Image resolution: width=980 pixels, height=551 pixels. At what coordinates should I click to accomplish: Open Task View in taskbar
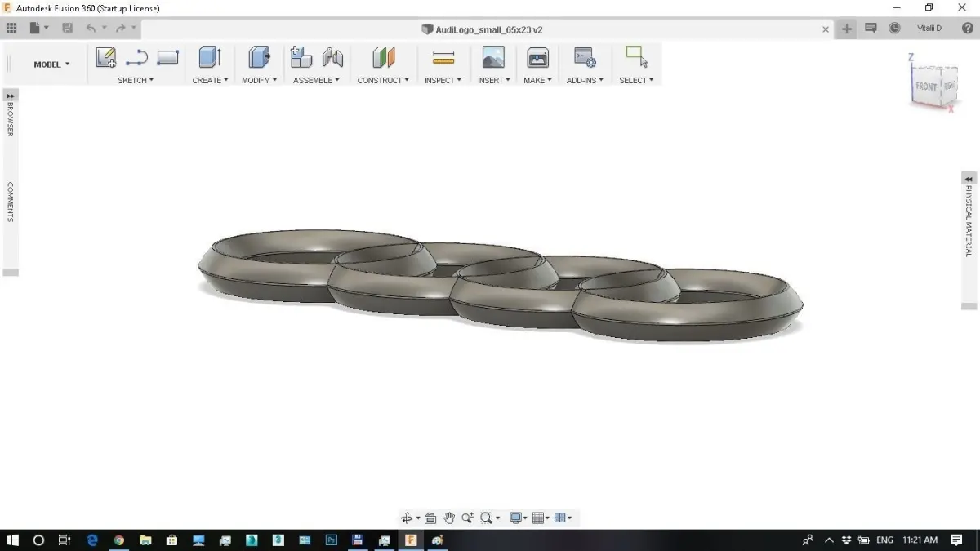pos(65,540)
